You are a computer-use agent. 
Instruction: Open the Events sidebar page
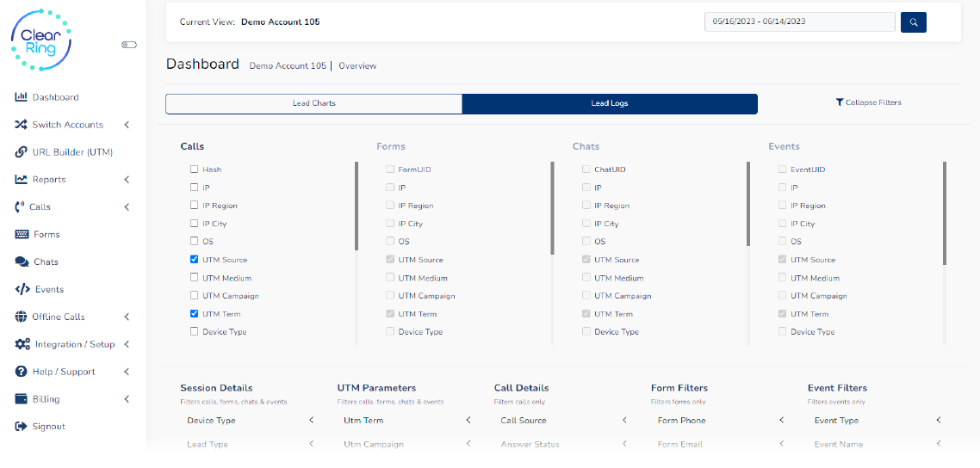click(49, 290)
